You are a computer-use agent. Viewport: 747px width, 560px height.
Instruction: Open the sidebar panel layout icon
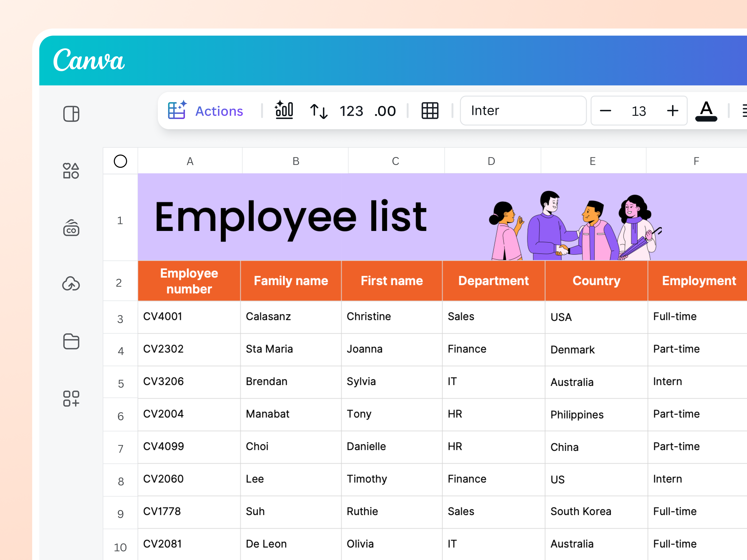[71, 114]
